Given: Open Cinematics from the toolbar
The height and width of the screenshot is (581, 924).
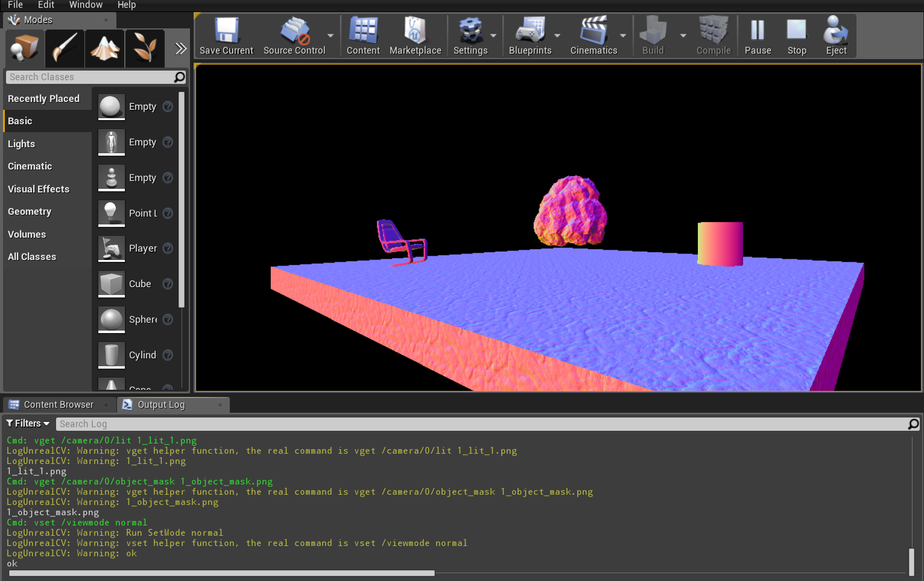Looking at the screenshot, I should (x=593, y=35).
